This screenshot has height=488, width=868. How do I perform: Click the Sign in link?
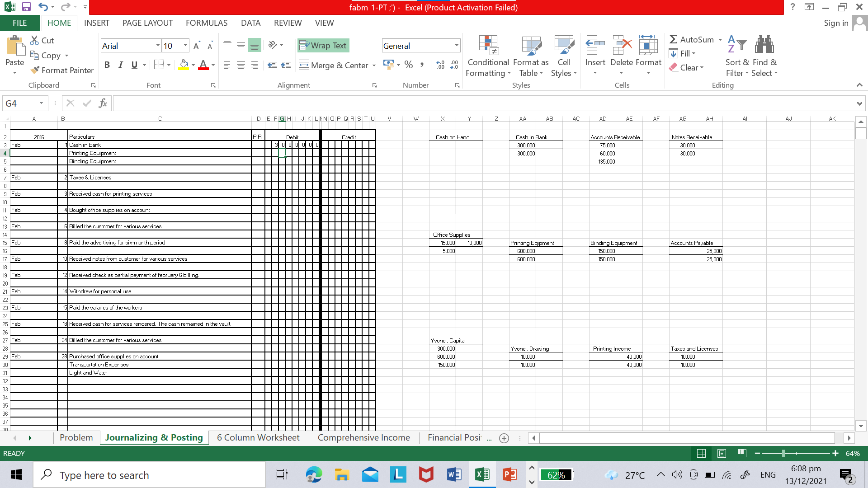[x=835, y=23]
